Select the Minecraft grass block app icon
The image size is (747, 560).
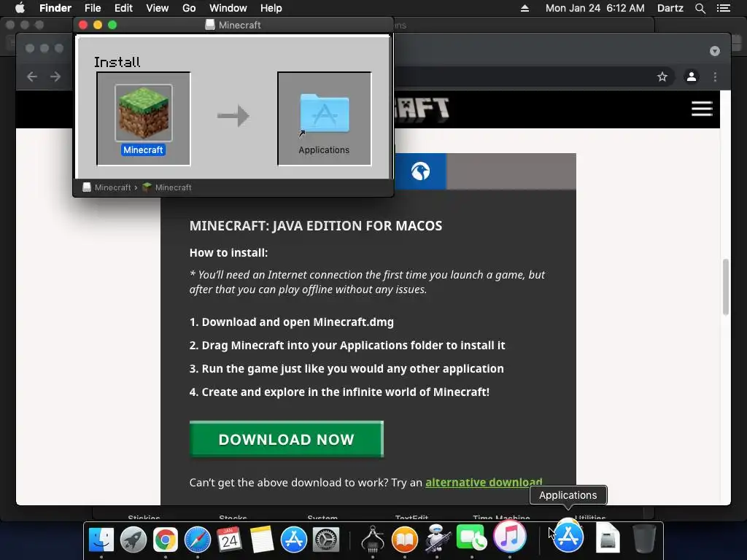click(144, 113)
